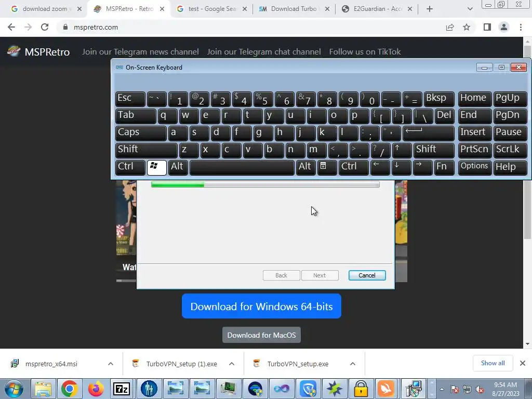Toggle the right Shift key
This screenshot has width=532, height=399.
coord(434,150)
